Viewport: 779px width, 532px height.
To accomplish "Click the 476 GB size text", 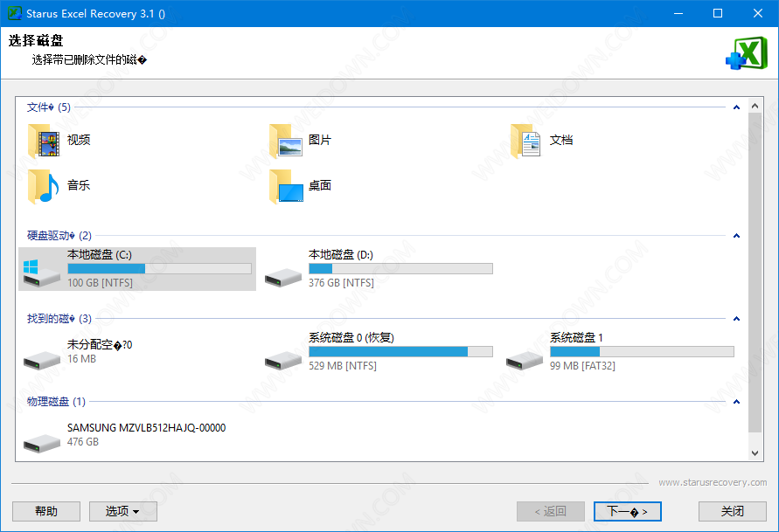I will click(x=83, y=442).
